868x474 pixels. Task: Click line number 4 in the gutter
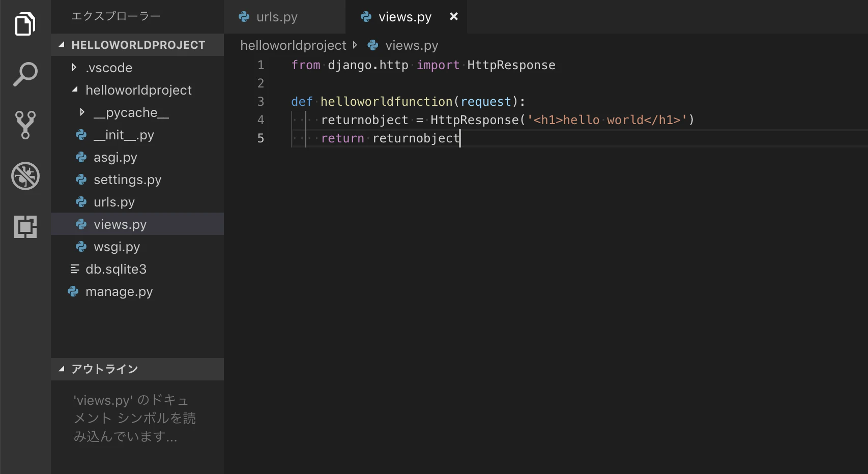[261, 120]
